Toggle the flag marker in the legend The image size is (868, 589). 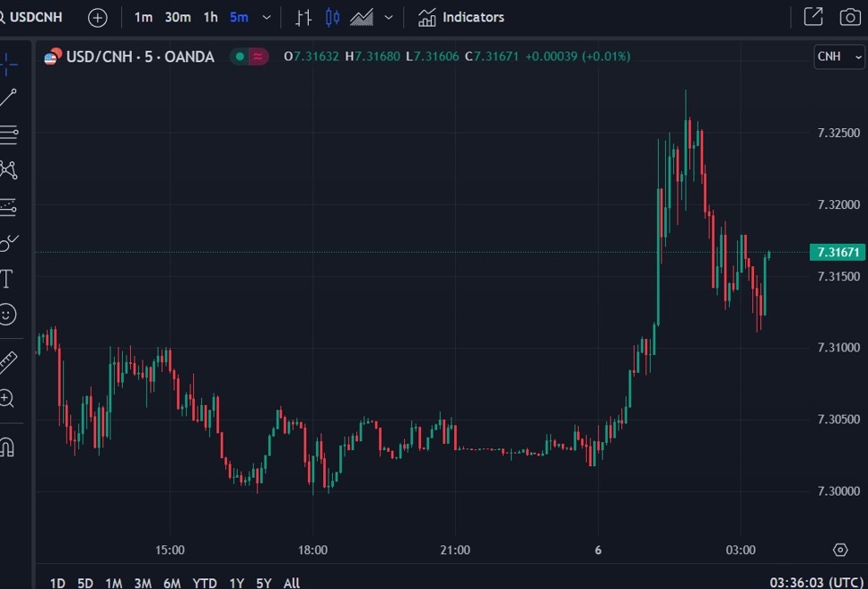pos(256,56)
